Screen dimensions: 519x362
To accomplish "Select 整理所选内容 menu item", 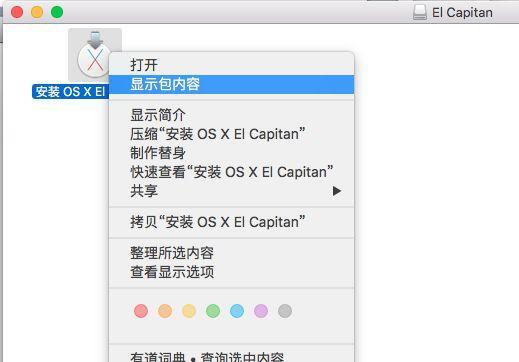I will point(231,253).
